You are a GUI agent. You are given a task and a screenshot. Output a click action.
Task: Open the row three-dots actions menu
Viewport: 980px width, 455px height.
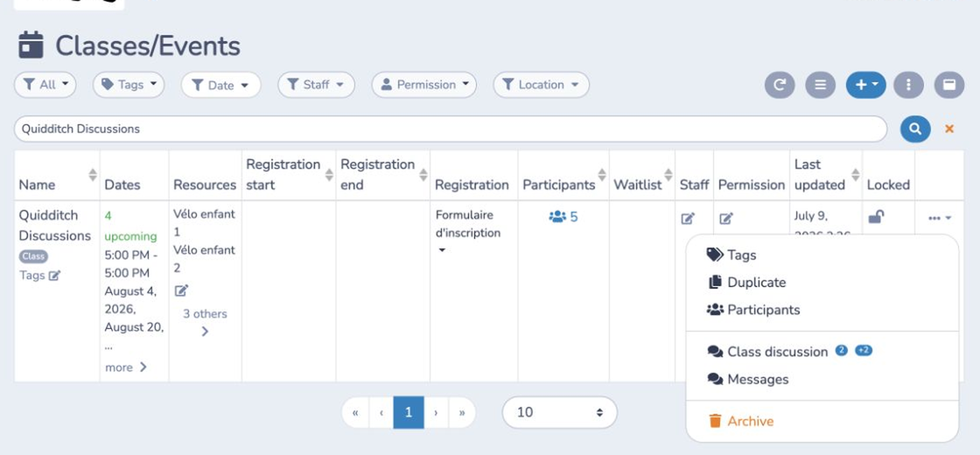click(x=940, y=218)
